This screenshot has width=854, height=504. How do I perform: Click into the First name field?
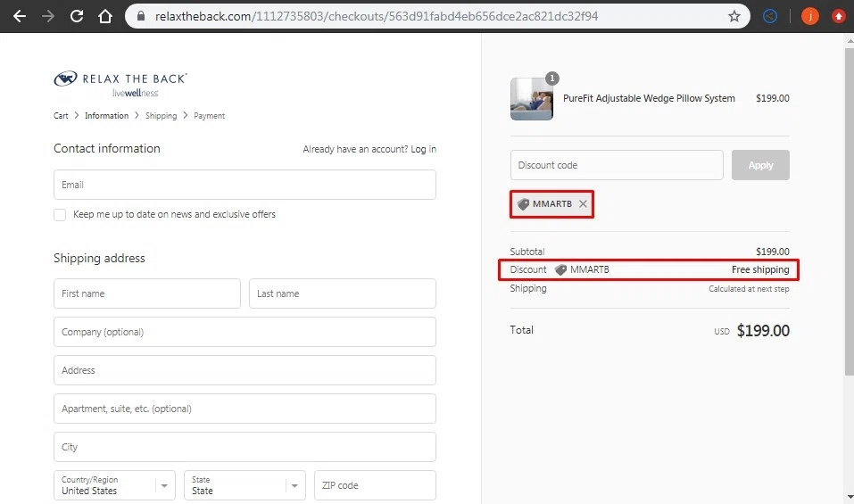pyautogui.click(x=147, y=293)
